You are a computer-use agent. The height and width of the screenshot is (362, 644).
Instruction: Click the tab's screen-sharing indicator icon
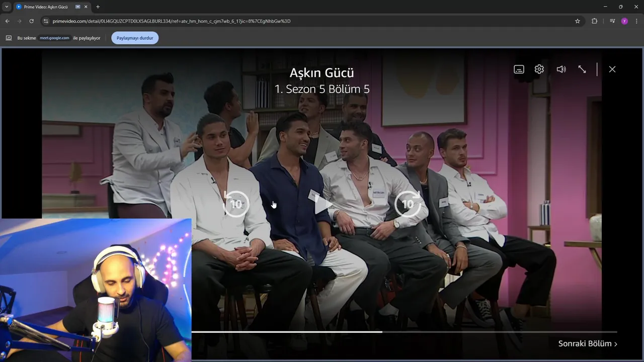click(x=77, y=7)
